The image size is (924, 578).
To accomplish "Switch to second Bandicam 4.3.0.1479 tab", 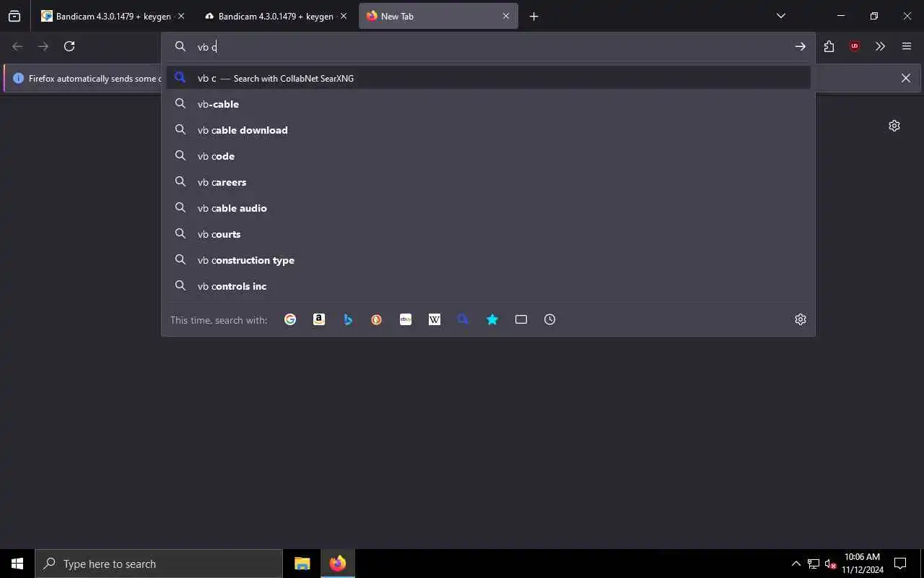I will click(275, 16).
